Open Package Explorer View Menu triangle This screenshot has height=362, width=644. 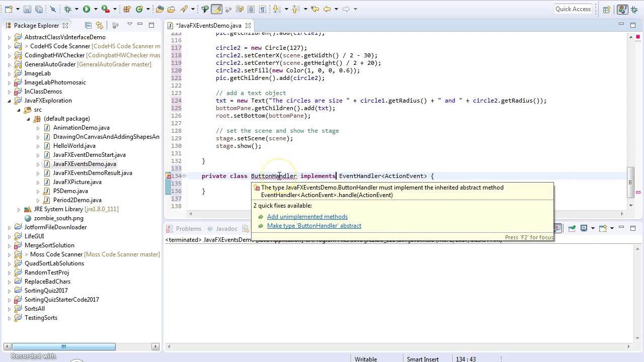129,25
